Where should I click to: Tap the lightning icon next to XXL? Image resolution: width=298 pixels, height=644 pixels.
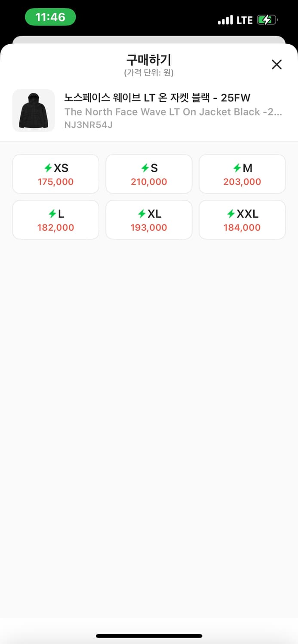(x=231, y=213)
